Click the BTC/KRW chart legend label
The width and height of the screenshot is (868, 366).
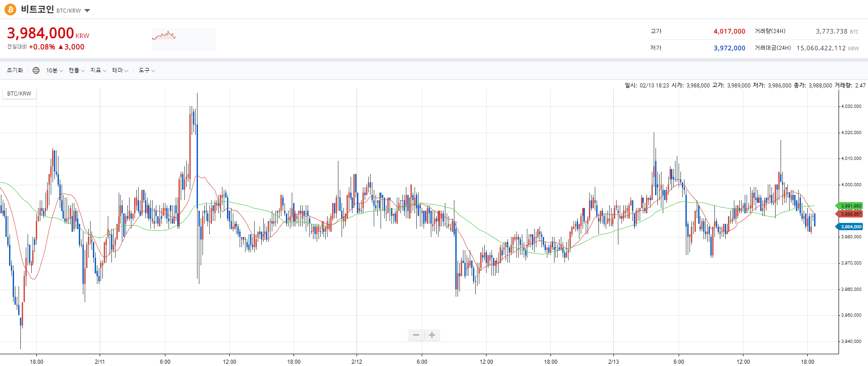pos(19,94)
